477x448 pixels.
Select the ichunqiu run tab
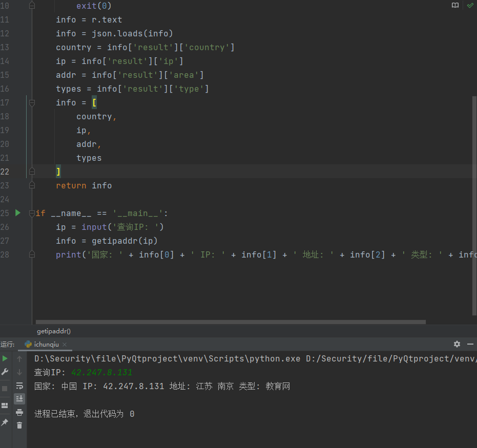coord(46,345)
